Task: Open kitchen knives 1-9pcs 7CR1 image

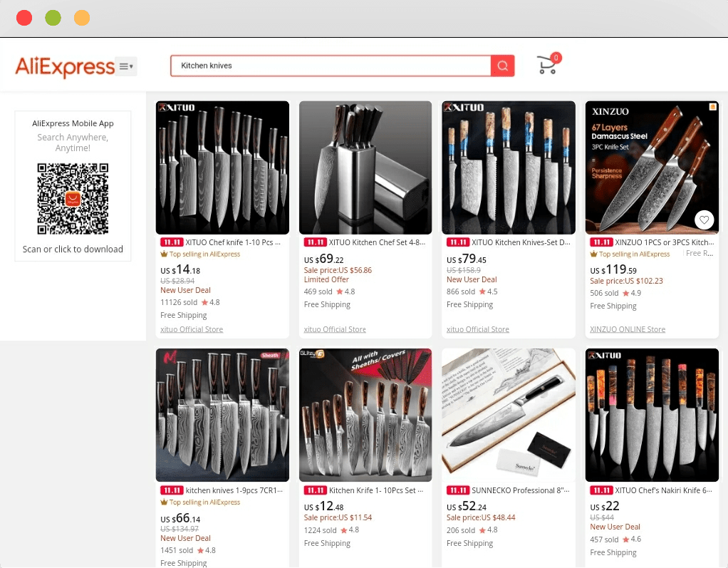Action: click(x=222, y=415)
